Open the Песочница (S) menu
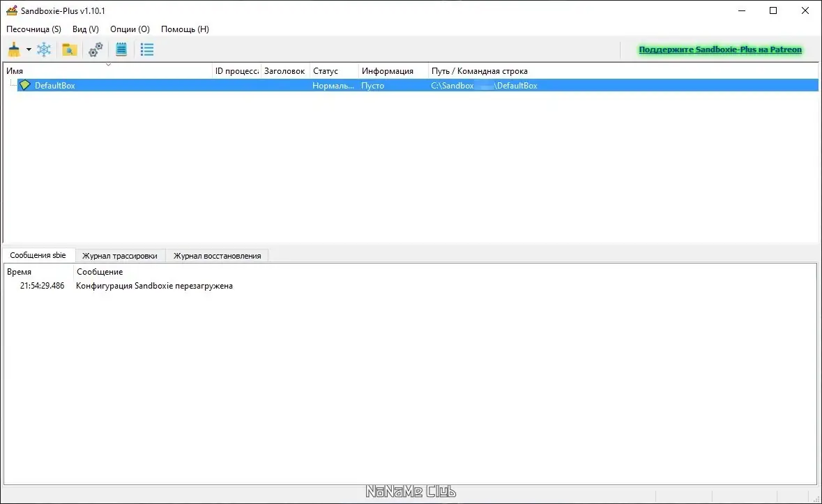This screenshot has height=504, width=822. [x=33, y=29]
